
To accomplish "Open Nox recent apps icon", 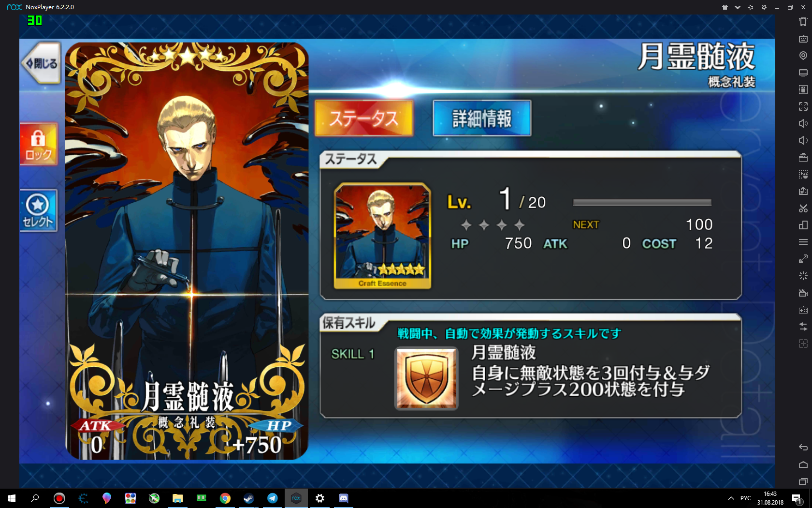I will click(803, 481).
